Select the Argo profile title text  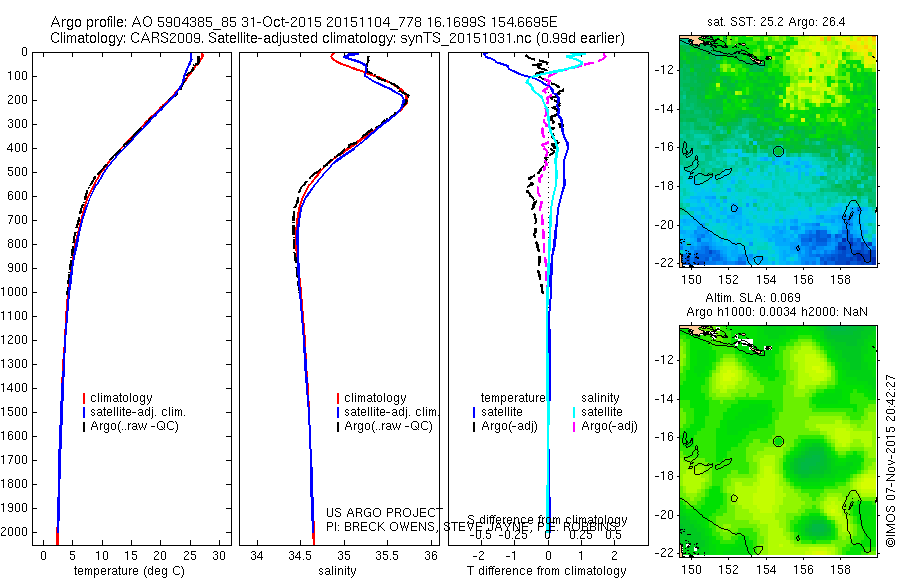[x=304, y=22]
